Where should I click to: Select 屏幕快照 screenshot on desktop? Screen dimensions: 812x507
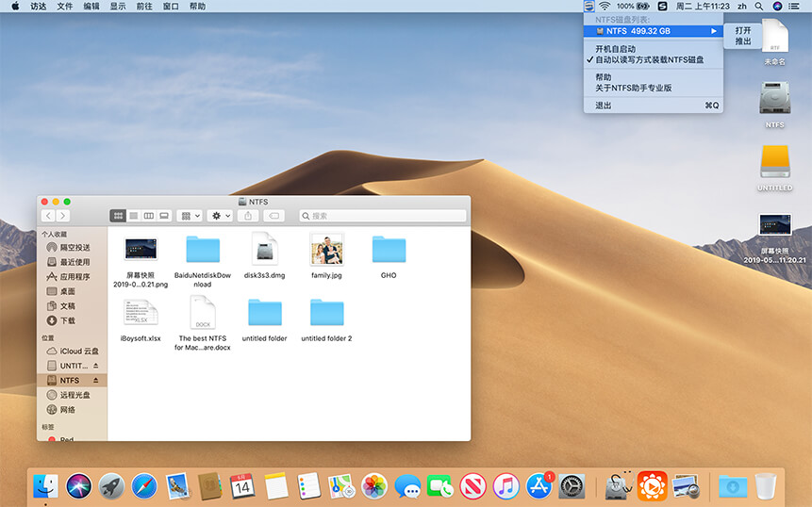pyautogui.click(x=774, y=225)
